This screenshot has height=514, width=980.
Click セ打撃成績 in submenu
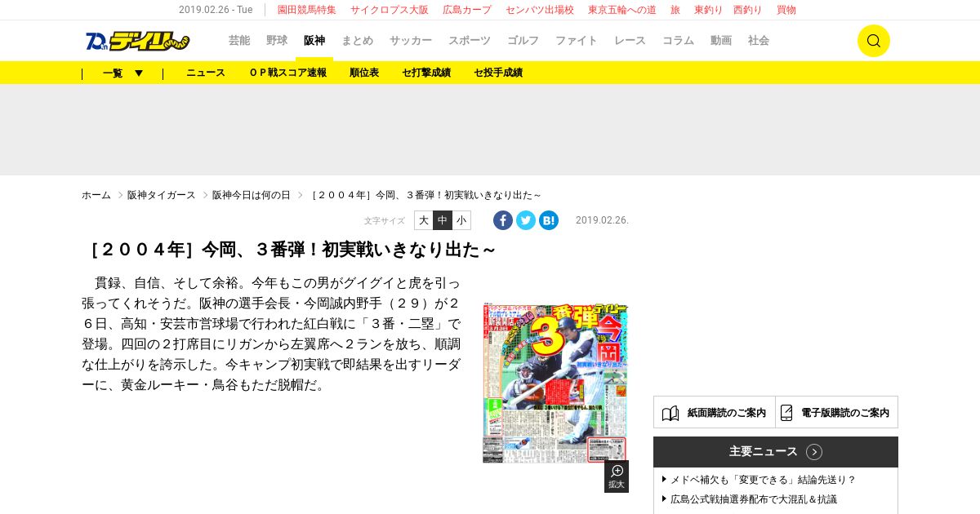coord(426,73)
